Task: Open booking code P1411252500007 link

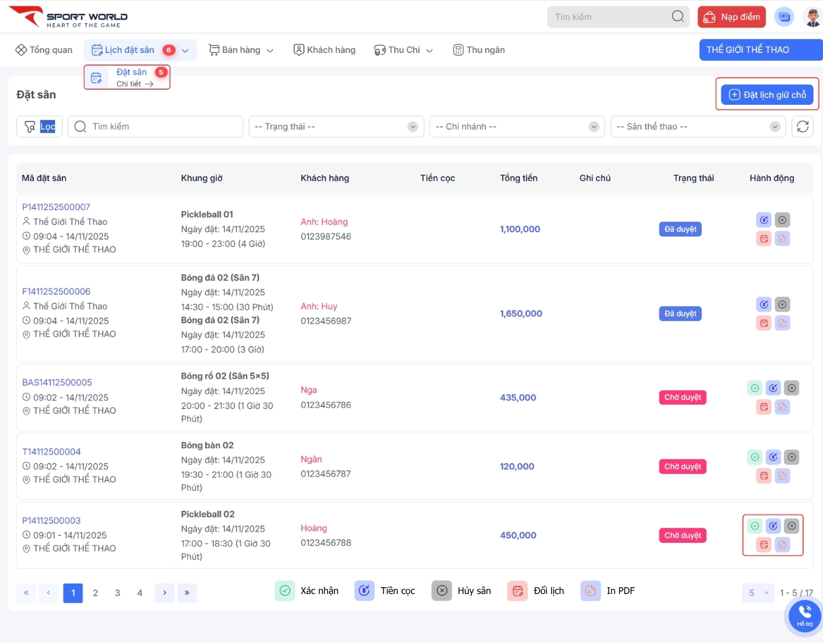Action: point(56,207)
